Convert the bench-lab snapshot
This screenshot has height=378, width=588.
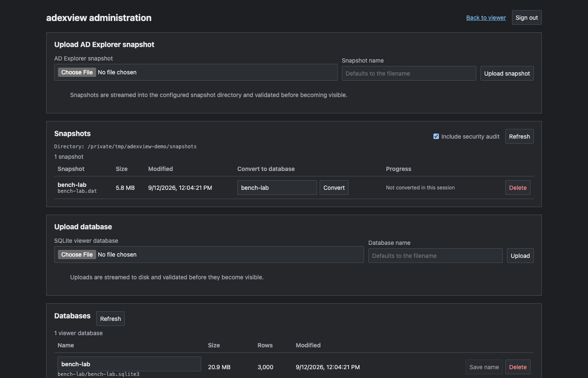coord(334,188)
